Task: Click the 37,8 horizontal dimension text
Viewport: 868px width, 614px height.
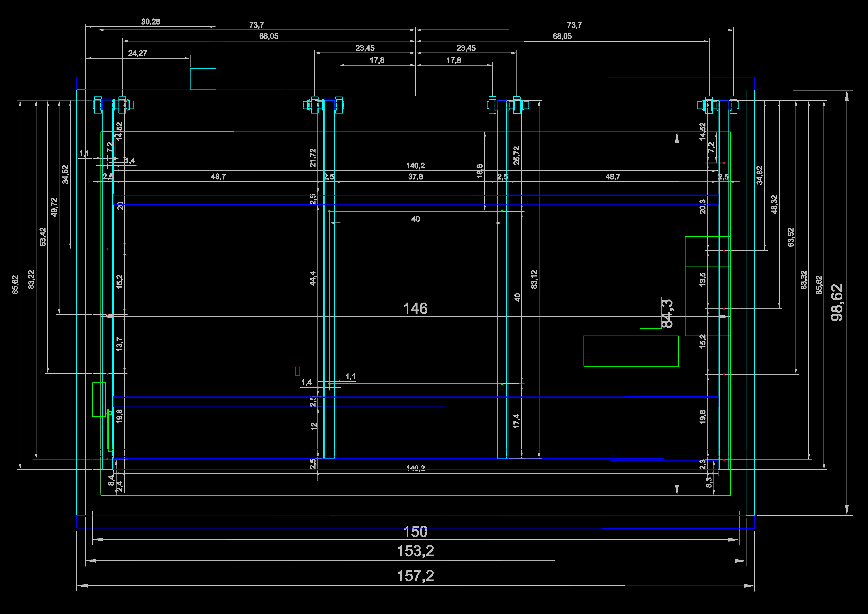Action: [415, 177]
